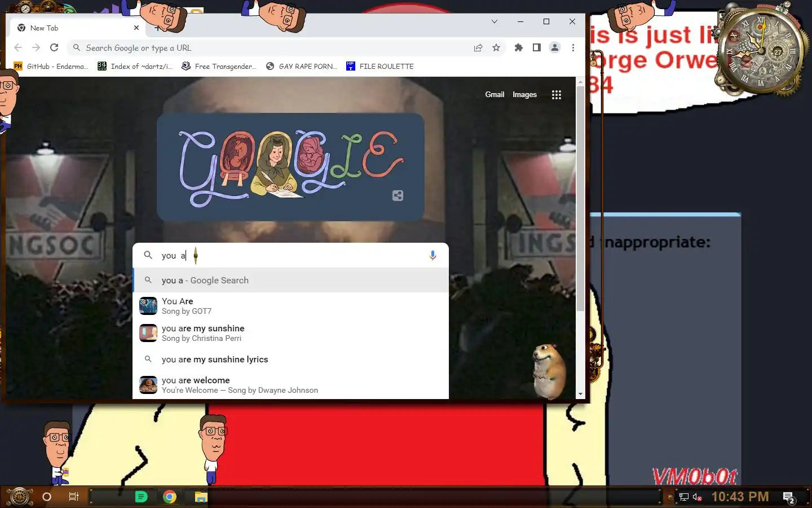
Task: Open the 10:43 PM clock flyout
Action: tap(740, 497)
